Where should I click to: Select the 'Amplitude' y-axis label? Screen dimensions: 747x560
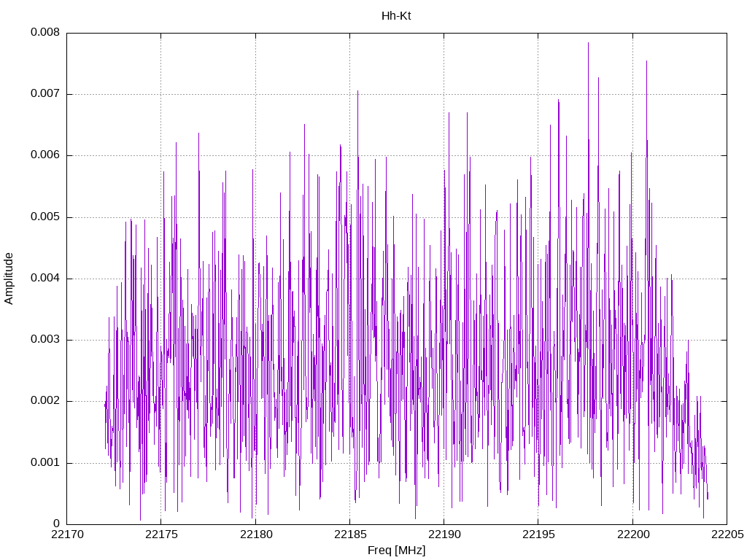pyautogui.click(x=9, y=279)
